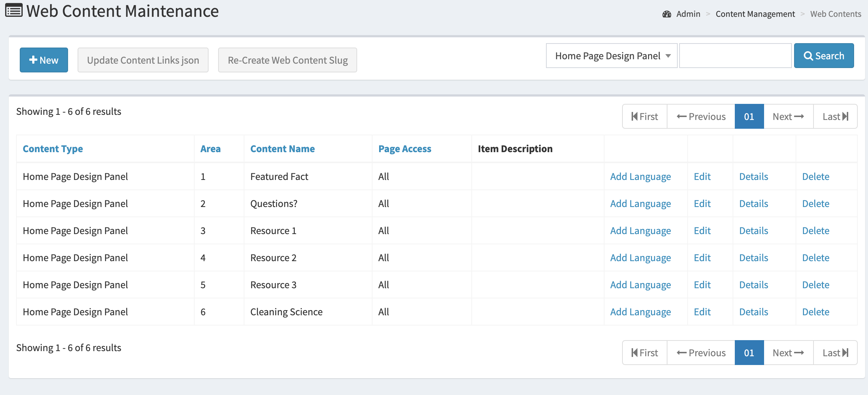Open the Home Page Design Panel dropdown
The image size is (868, 395).
pyautogui.click(x=611, y=56)
